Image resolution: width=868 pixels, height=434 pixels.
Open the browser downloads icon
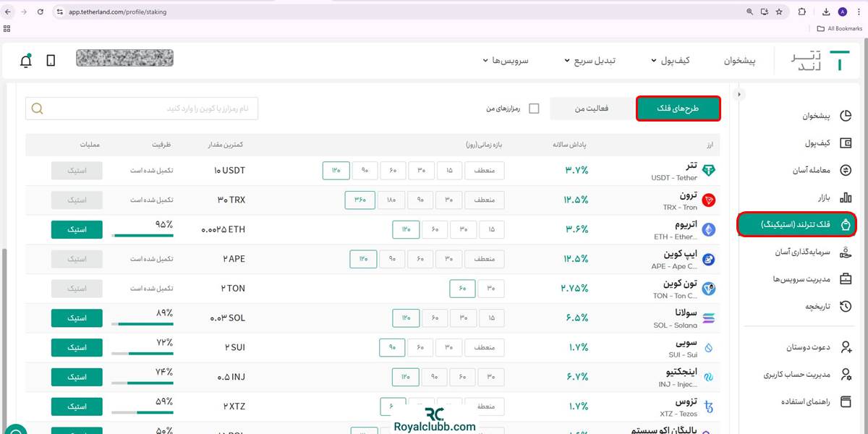(826, 12)
